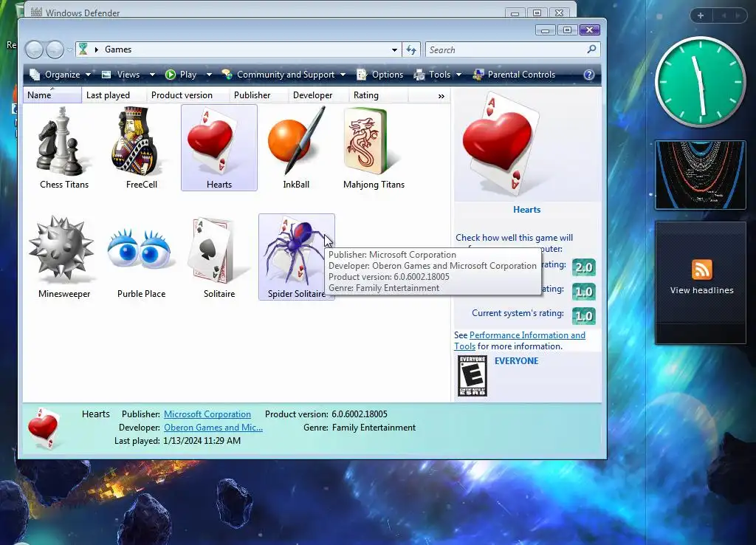Click the Last played date 1/13/2024 11:29 AM
756x545 pixels.
pyautogui.click(x=202, y=441)
